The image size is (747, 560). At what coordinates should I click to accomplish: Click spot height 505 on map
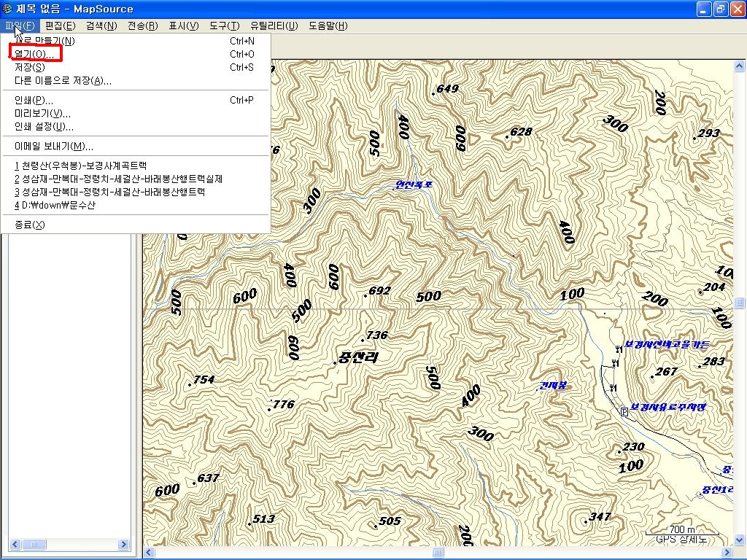(x=390, y=521)
